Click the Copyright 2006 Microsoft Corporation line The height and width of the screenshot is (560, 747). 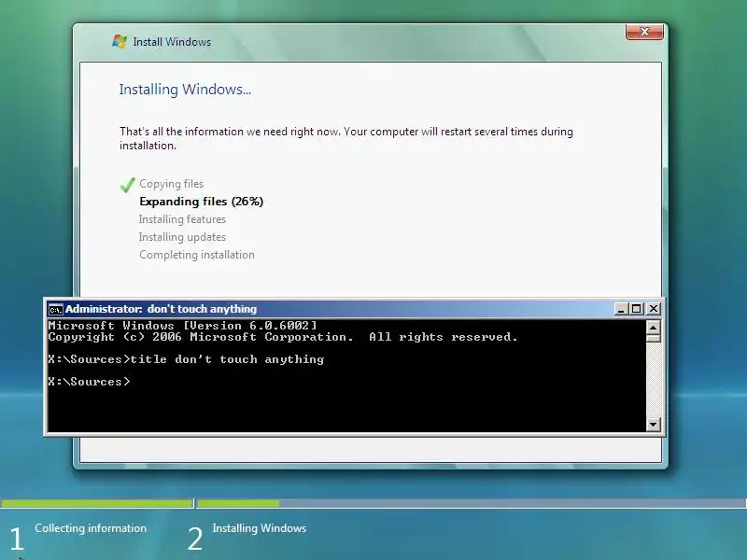click(x=283, y=337)
